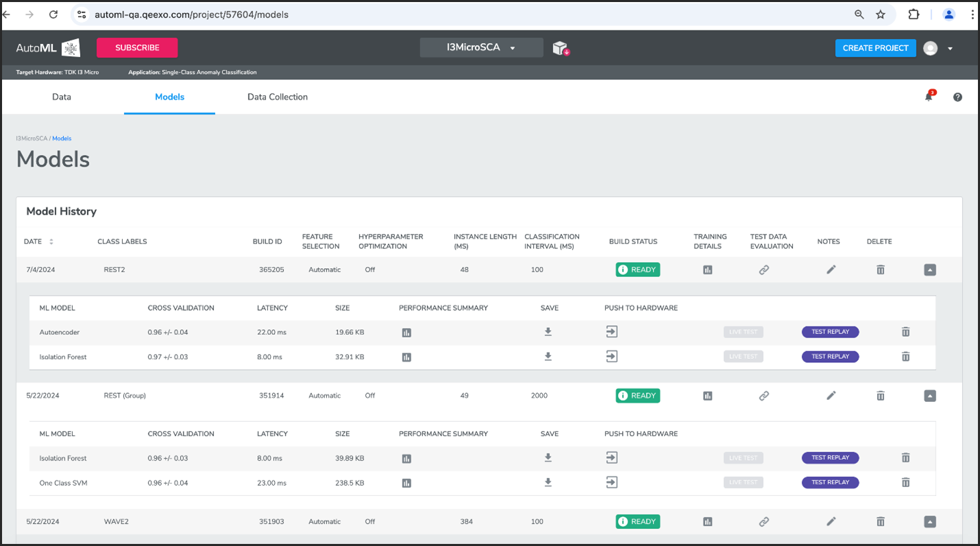Viewport: 980px width, 546px height.
Task: Open the help question mark icon
Action: point(957,97)
